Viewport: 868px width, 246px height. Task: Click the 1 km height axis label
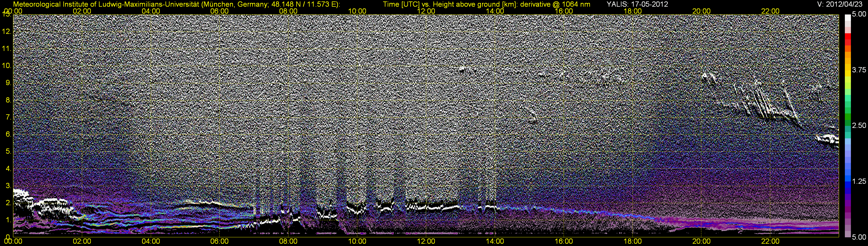(x=8, y=220)
